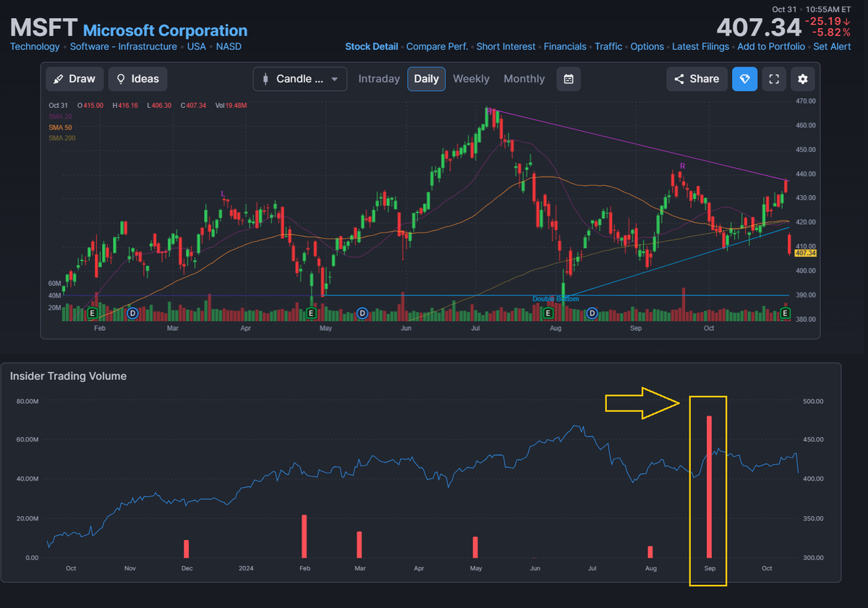This screenshot has width=868, height=608.
Task: Click the blue diamond premium icon
Action: tap(745, 79)
